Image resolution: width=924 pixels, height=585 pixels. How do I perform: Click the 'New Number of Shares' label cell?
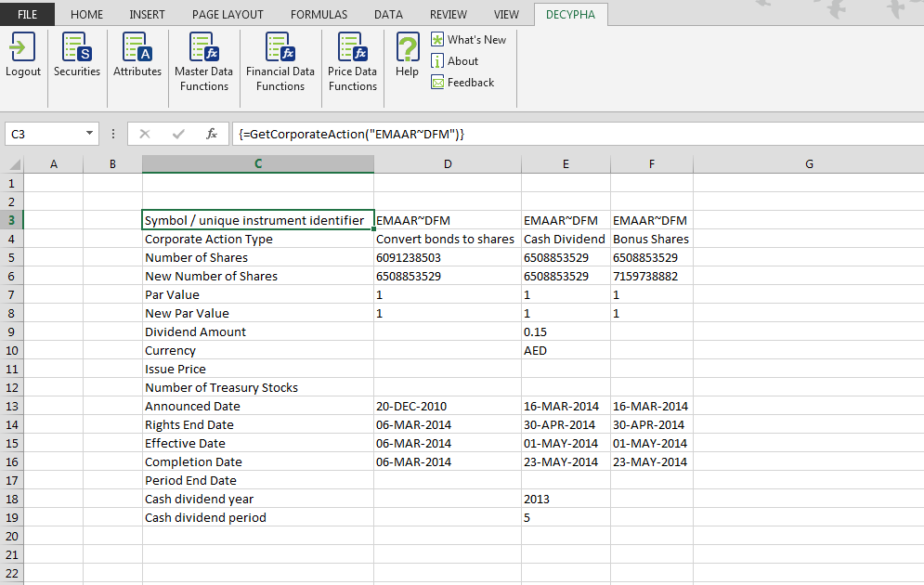pos(258,277)
